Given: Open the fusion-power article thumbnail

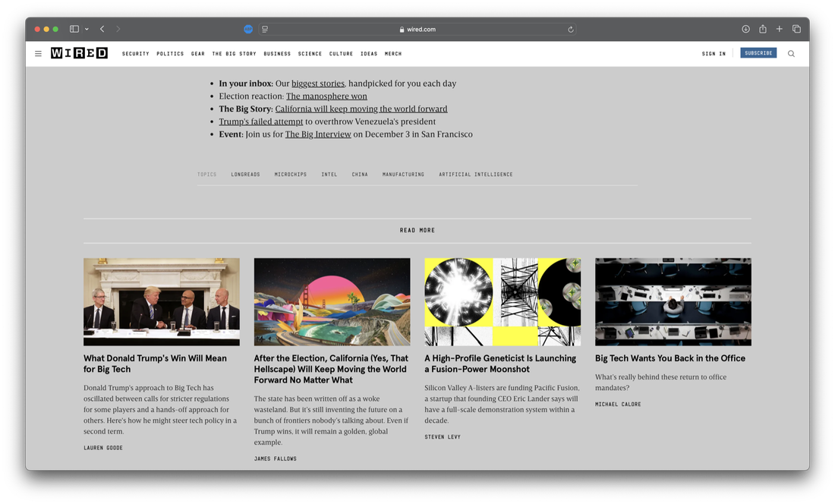Looking at the screenshot, I should pyautogui.click(x=503, y=302).
